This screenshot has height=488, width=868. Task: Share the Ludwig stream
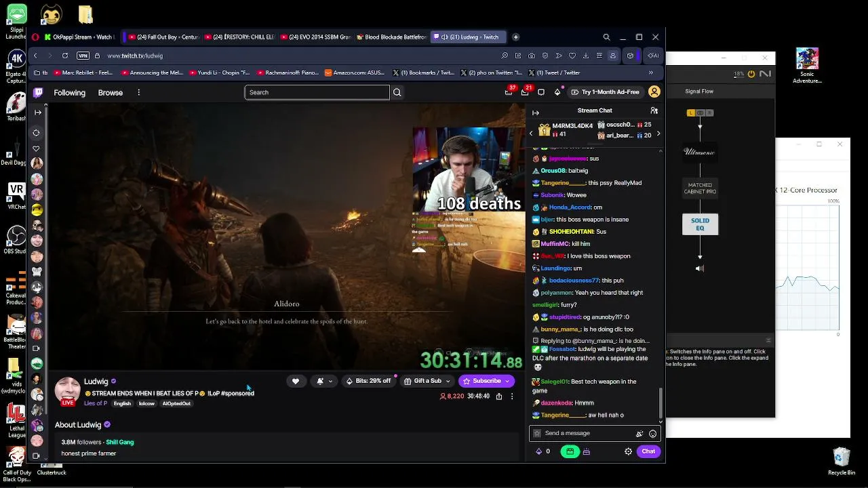[499, 396]
